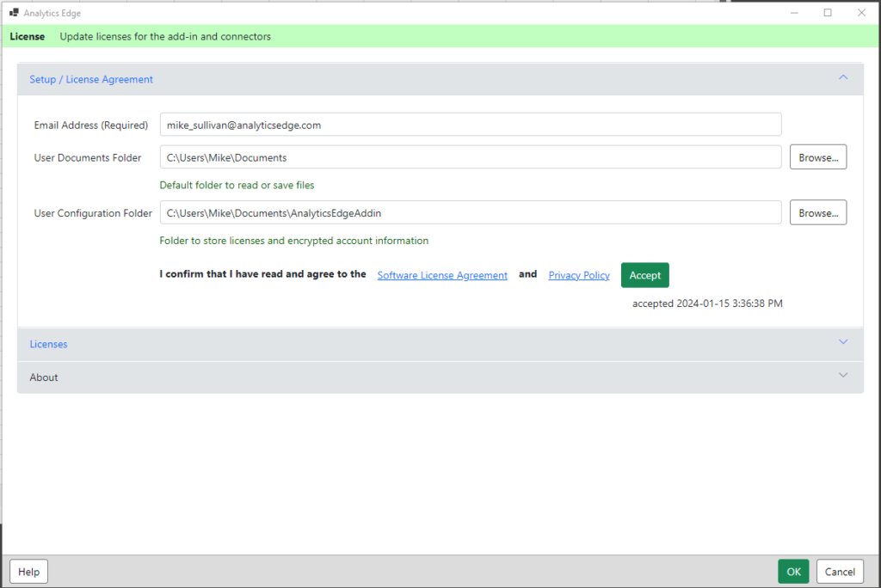Open the Software License Agreement link

(442, 275)
